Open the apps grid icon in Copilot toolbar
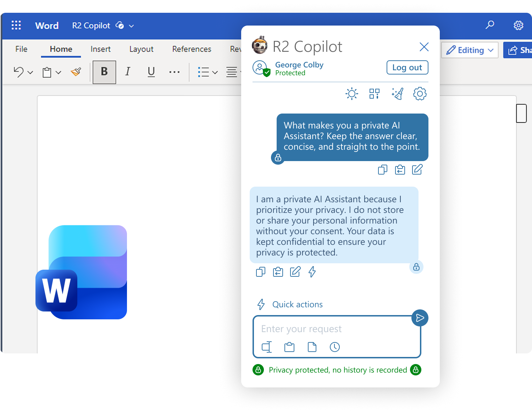532x413 pixels. click(374, 94)
